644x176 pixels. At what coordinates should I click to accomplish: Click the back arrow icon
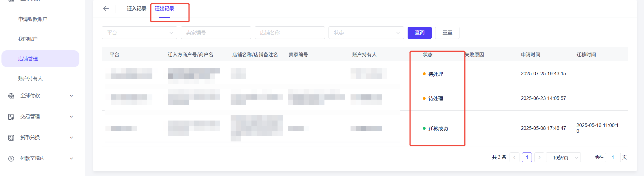point(106,9)
